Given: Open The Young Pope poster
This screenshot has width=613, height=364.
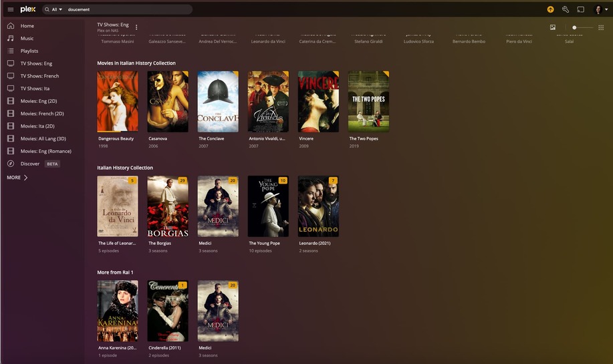Looking at the screenshot, I should point(268,206).
